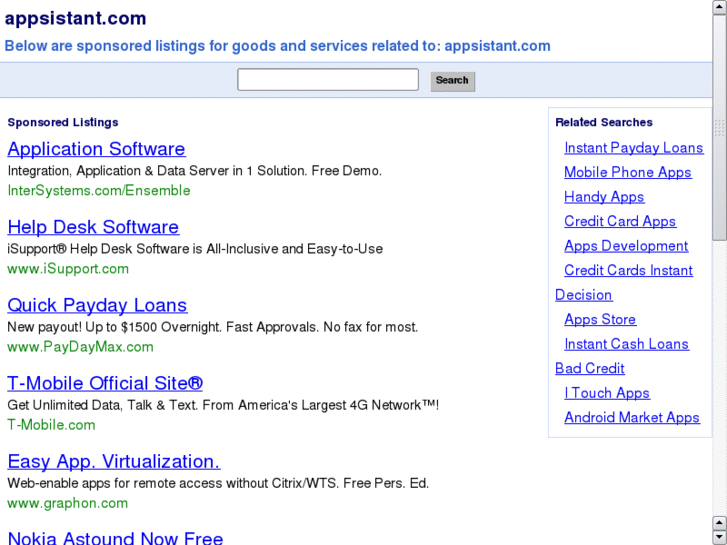
Task: Open T-Mobile Official Site link
Action: (x=105, y=383)
